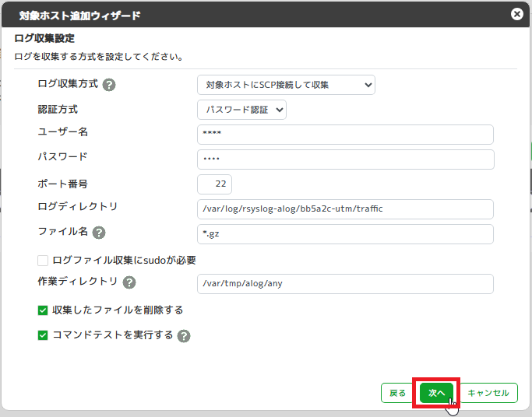
Task: Click help icon next to ファイル名
Action: point(99,233)
